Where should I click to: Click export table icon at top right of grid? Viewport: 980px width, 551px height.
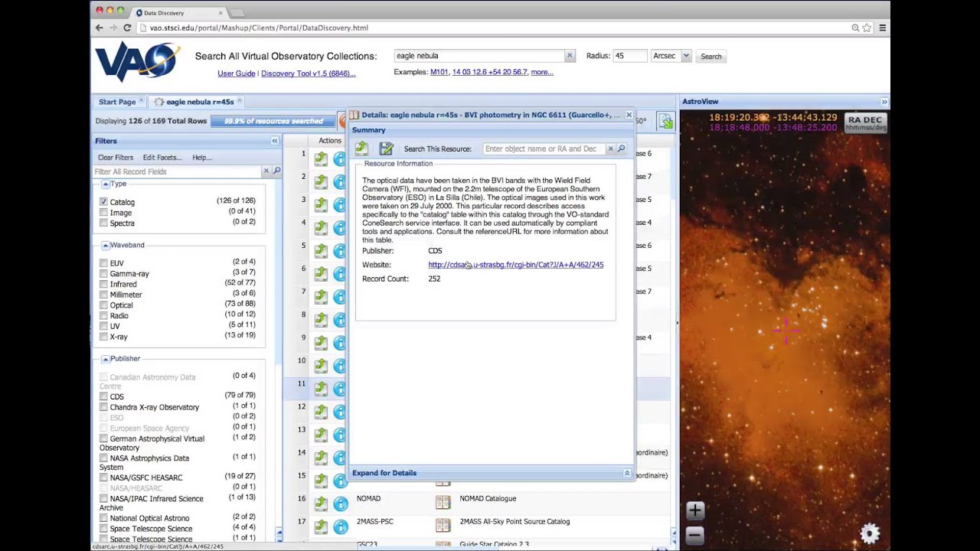pyautogui.click(x=665, y=122)
